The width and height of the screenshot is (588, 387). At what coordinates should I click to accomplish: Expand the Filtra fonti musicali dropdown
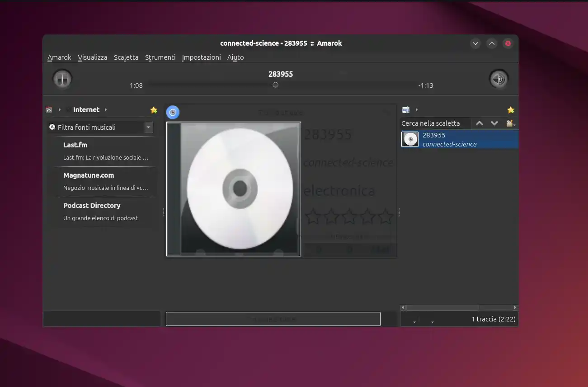point(149,127)
